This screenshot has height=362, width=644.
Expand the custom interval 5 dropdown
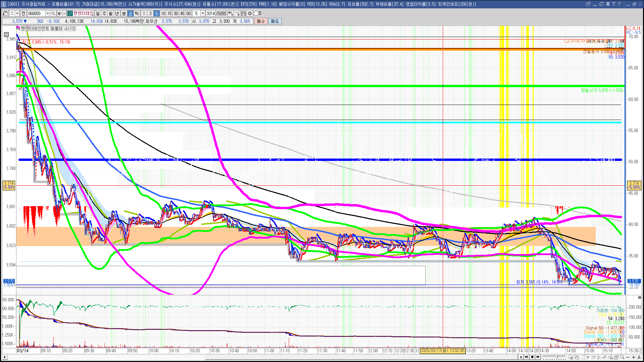pos(203,13)
